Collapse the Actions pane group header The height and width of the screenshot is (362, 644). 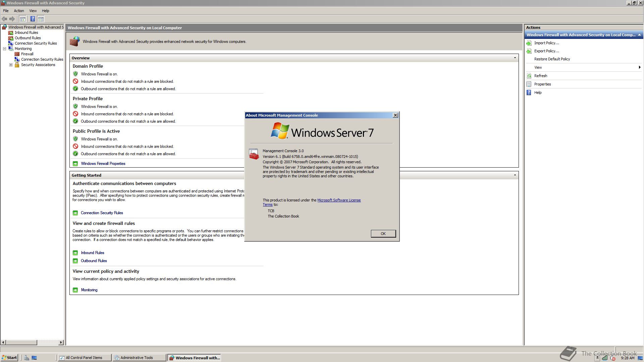[639, 35]
